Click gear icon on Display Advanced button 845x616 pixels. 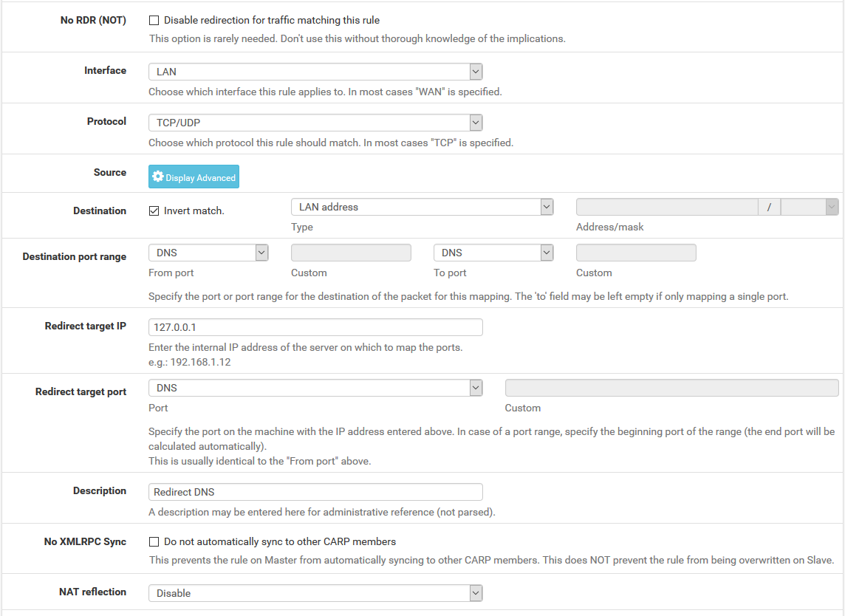pyautogui.click(x=157, y=177)
